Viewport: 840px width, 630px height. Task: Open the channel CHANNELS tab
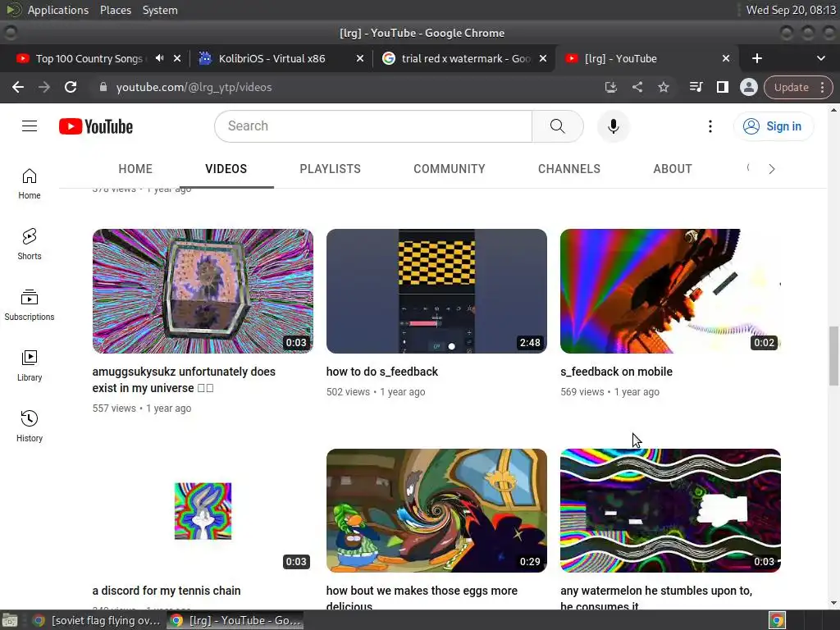tap(569, 169)
